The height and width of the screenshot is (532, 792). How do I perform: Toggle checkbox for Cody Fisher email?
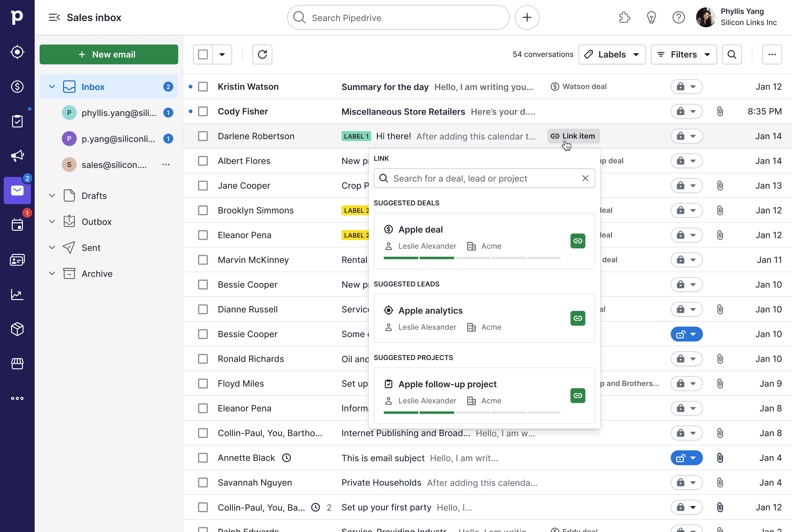(203, 111)
